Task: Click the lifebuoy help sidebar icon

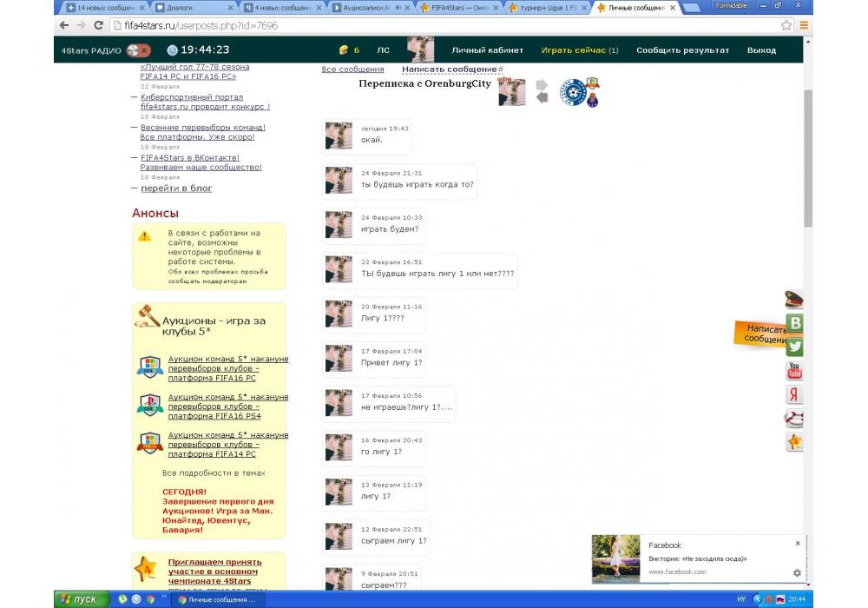Action: point(794,419)
